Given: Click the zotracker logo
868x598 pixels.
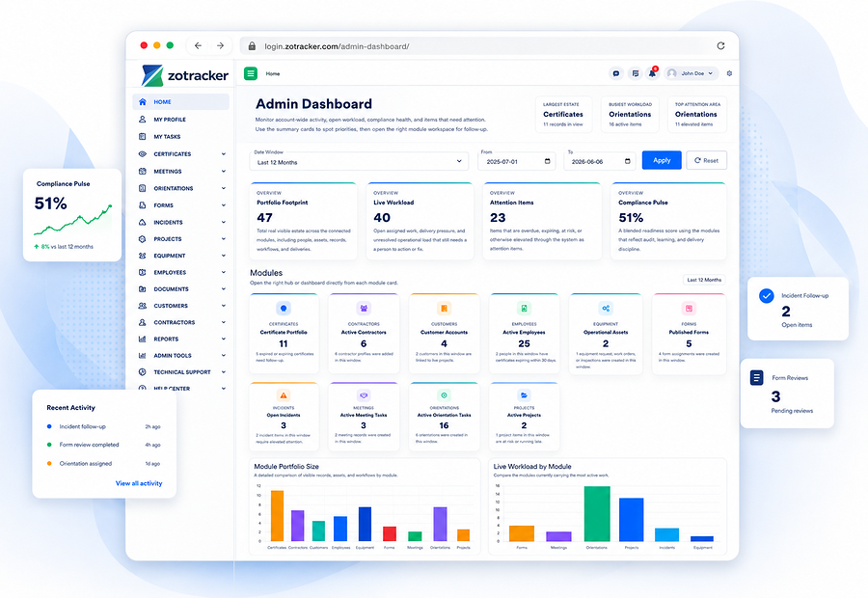Looking at the screenshot, I should click(x=185, y=75).
